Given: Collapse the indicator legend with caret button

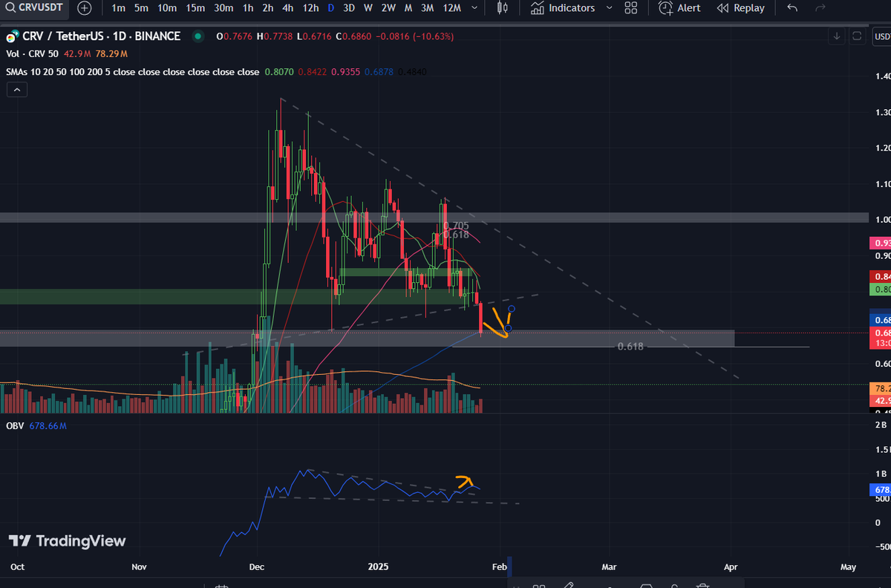Looking at the screenshot, I should (16, 90).
